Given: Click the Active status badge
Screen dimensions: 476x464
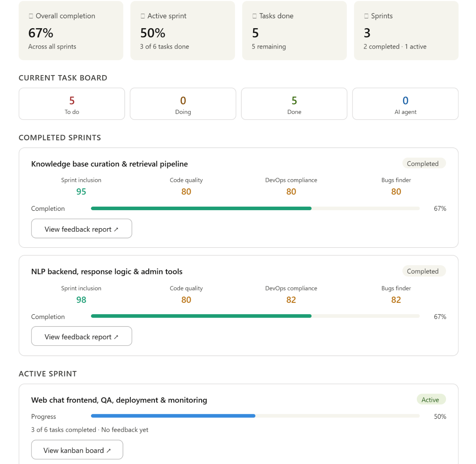Looking at the screenshot, I should pos(431,400).
